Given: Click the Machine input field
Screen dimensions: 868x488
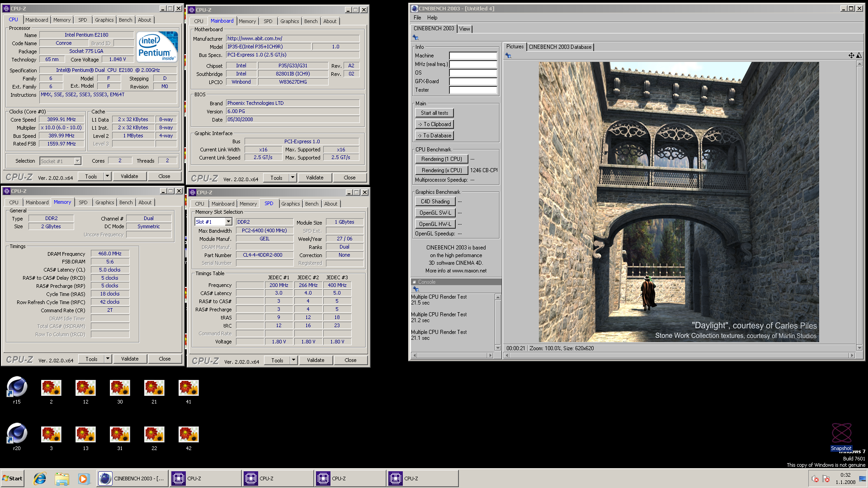Looking at the screenshot, I should [x=473, y=56].
